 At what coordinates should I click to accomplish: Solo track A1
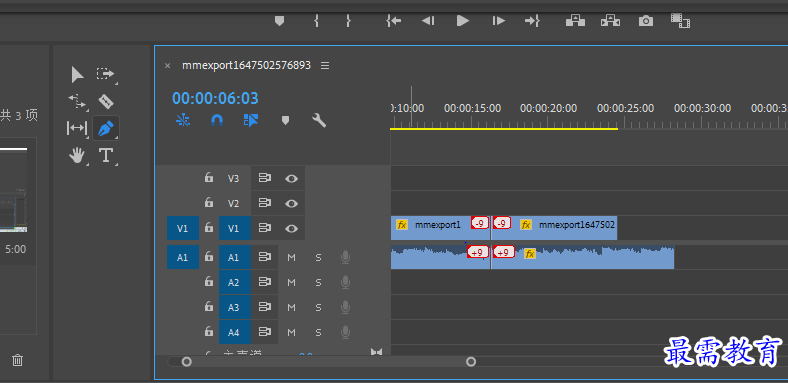coord(318,258)
